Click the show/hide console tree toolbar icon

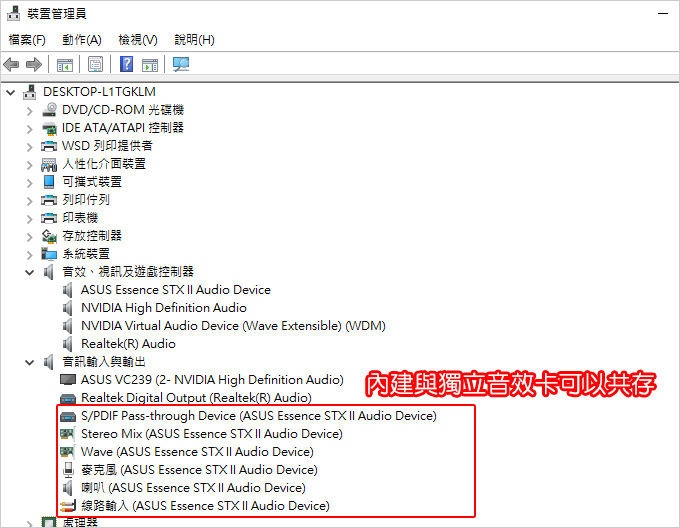65,65
